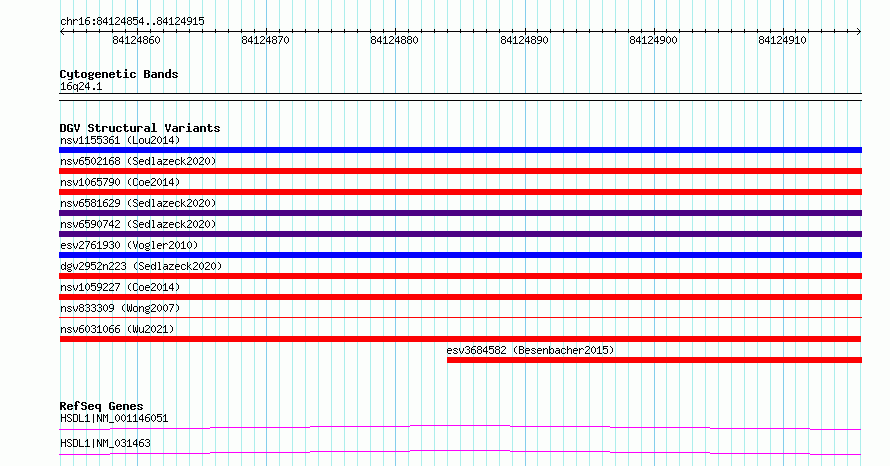Click the magenta line under HSDL1|NM_031463
The width and height of the screenshot is (890, 466).
coord(460,452)
